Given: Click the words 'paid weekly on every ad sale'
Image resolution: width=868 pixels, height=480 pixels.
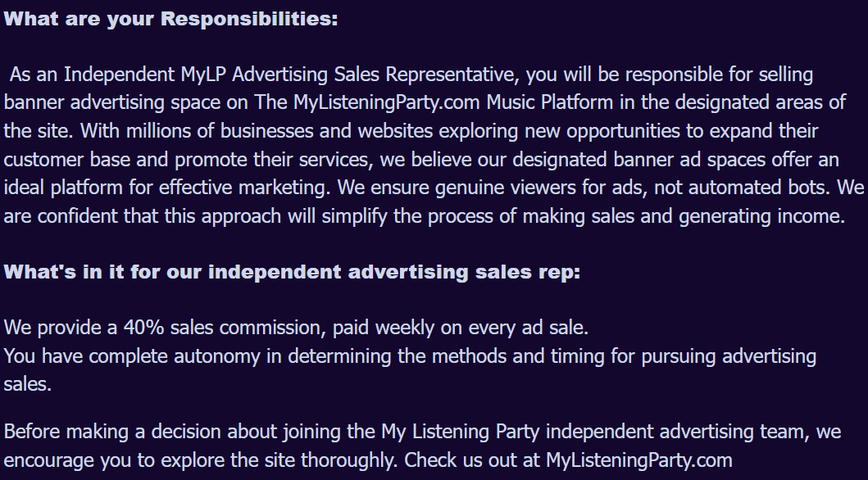Looking at the screenshot, I should (x=458, y=328).
